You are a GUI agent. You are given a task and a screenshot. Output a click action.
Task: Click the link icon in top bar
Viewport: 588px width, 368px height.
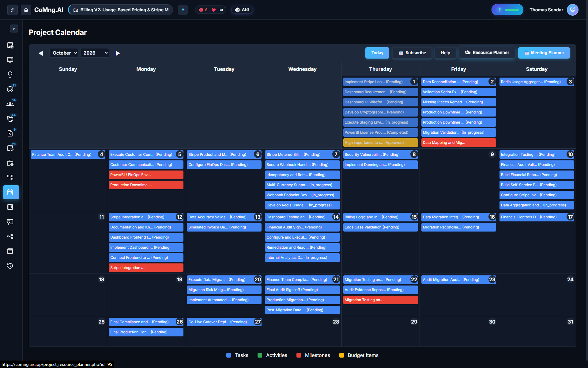point(13,10)
